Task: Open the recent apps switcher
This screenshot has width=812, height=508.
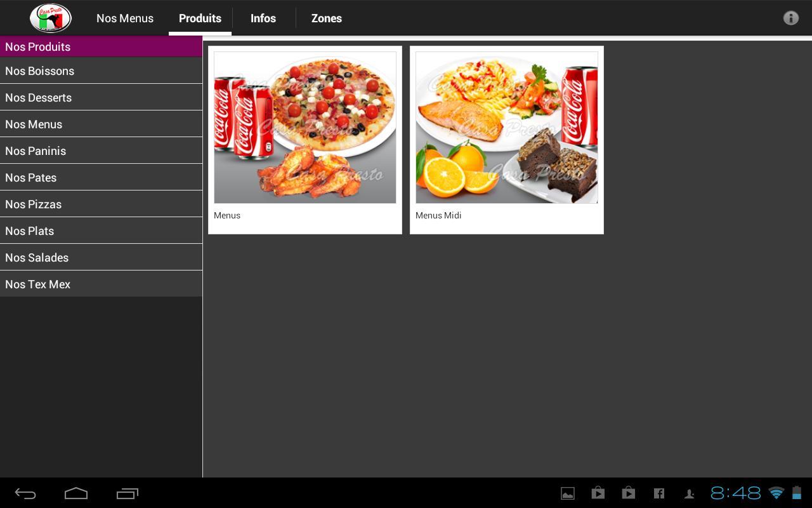Action: (x=128, y=493)
